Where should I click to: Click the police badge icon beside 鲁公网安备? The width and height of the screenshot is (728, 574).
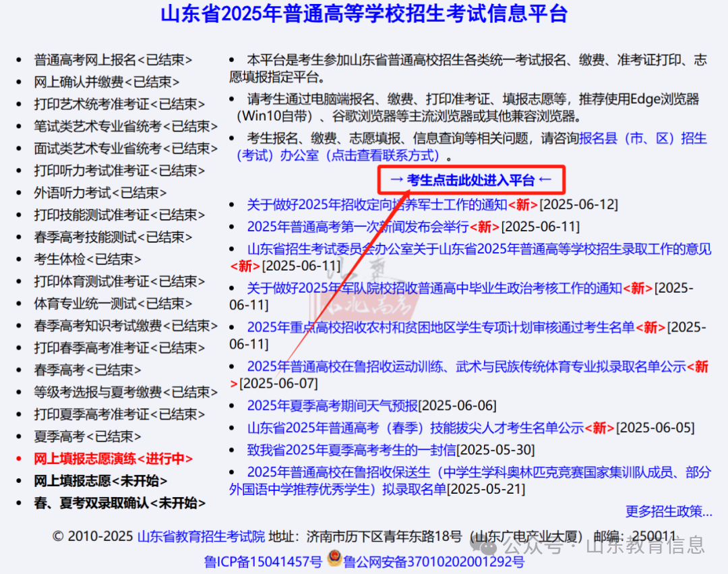pyautogui.click(x=334, y=558)
